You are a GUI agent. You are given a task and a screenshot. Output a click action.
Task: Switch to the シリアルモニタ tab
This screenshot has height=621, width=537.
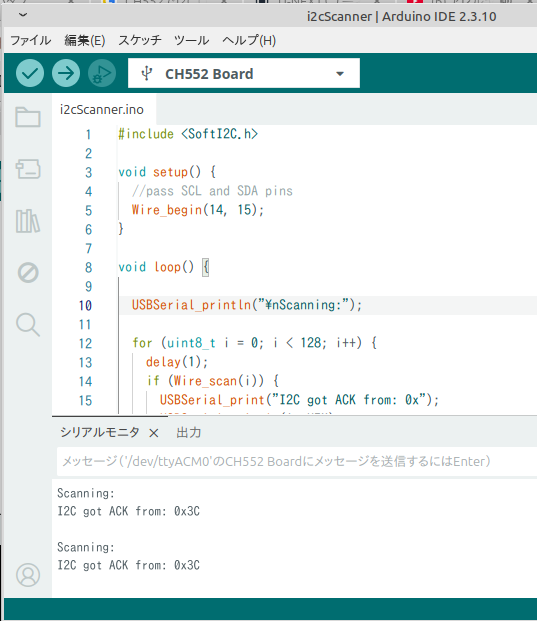coord(99,432)
